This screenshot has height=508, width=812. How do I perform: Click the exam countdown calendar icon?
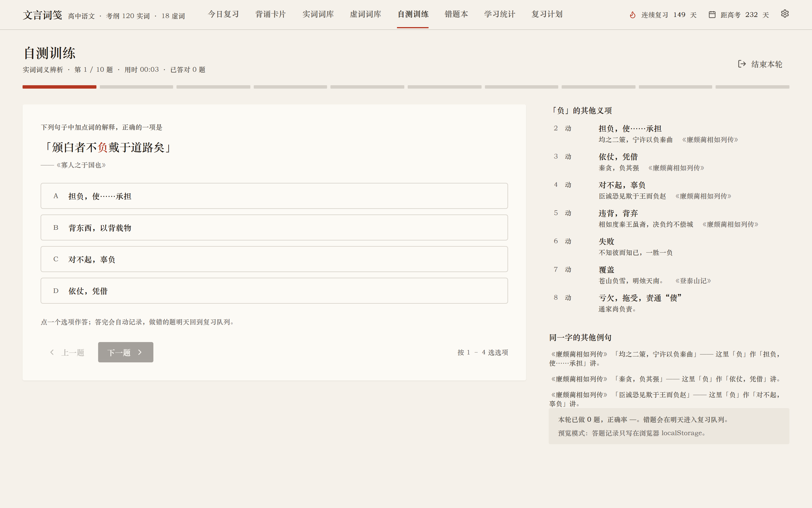[x=712, y=14]
